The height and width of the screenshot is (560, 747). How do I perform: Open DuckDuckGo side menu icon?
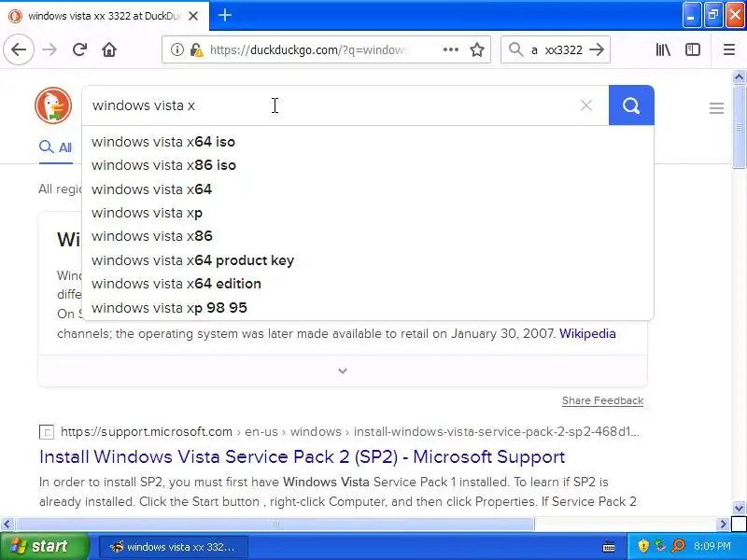coord(716,108)
